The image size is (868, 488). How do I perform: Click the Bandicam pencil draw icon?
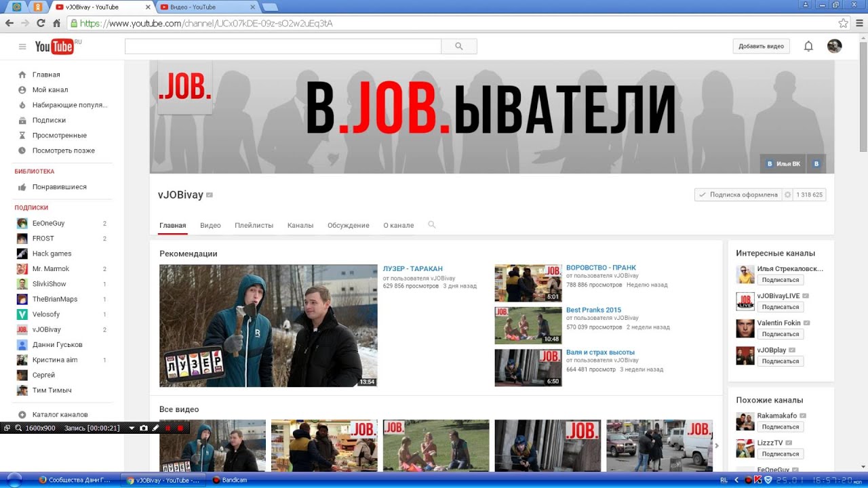coord(155,428)
